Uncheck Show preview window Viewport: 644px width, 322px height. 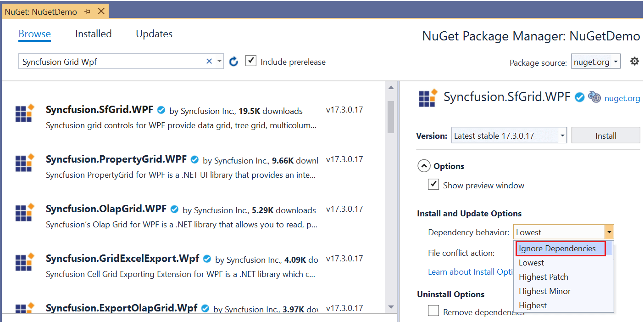click(433, 184)
